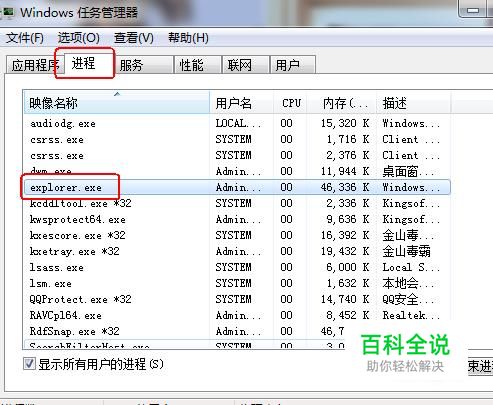Open the 选项(O) menu
The height and width of the screenshot is (405, 493).
(x=79, y=38)
